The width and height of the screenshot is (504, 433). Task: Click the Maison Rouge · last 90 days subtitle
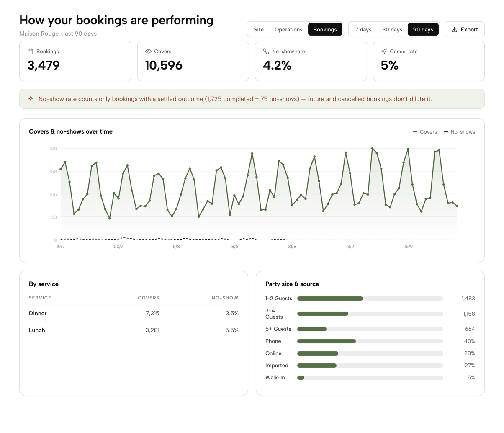pyautogui.click(x=58, y=34)
